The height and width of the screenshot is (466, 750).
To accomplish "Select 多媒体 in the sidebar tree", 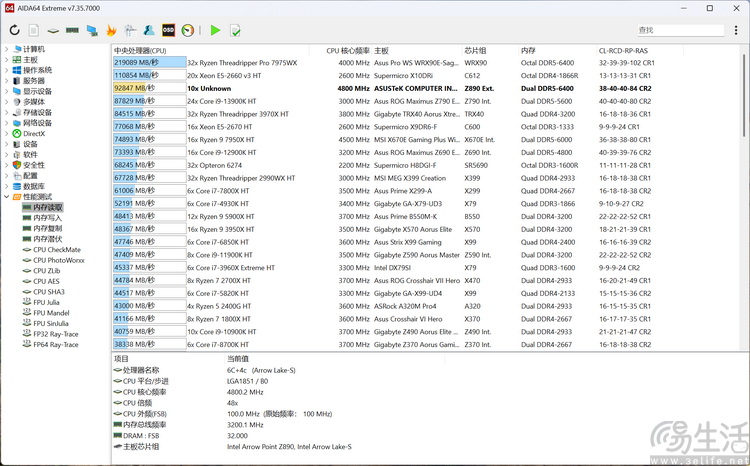I will coord(33,101).
